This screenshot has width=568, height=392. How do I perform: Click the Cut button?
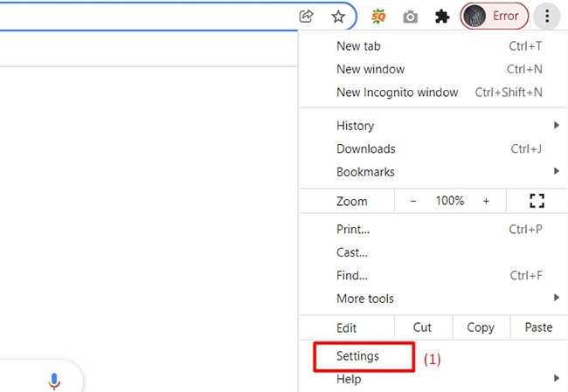[422, 327]
